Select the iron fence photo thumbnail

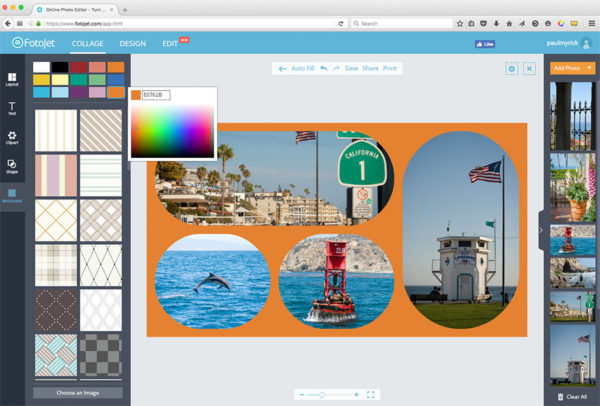572,116
